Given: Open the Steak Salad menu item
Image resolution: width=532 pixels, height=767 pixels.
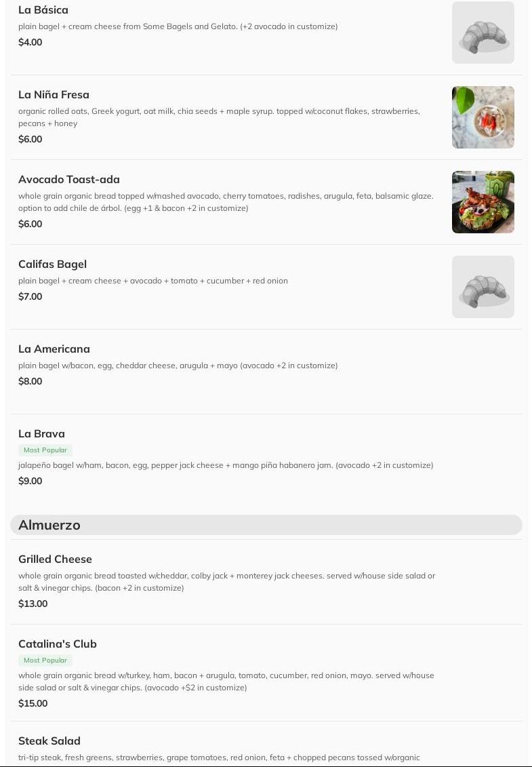Looking at the screenshot, I should 49,741.
